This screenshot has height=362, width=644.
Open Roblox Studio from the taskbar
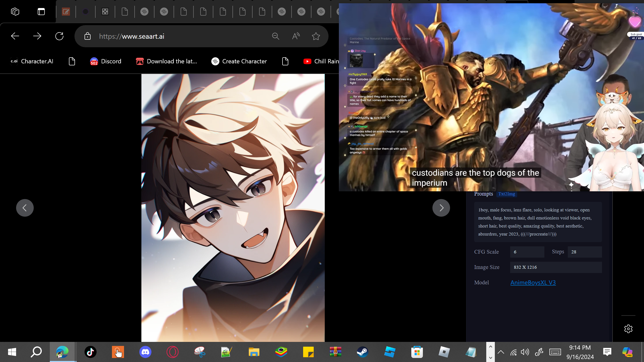tap(390, 352)
